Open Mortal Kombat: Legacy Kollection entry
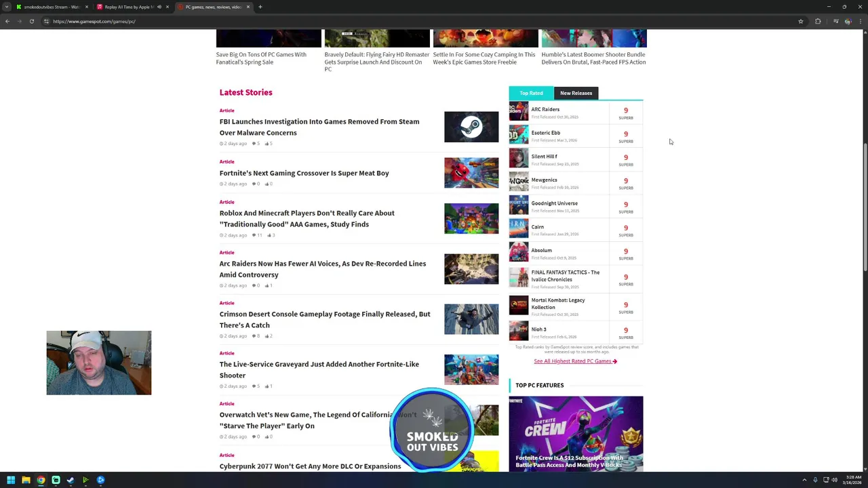 pyautogui.click(x=557, y=304)
